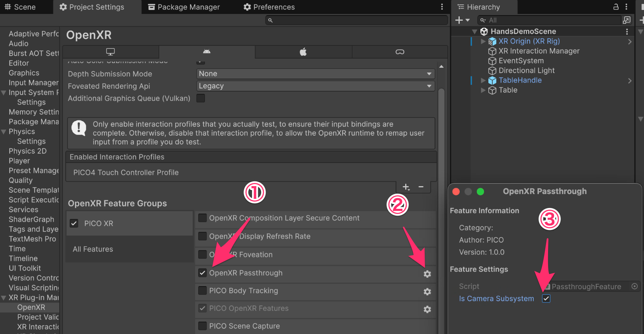Open the Player settings category

[x=19, y=161]
